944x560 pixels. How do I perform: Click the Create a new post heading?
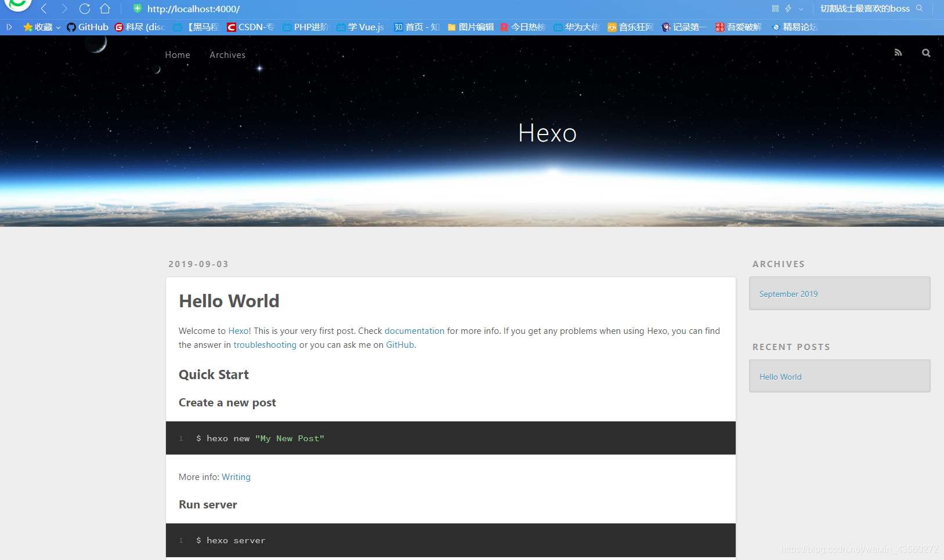227,402
